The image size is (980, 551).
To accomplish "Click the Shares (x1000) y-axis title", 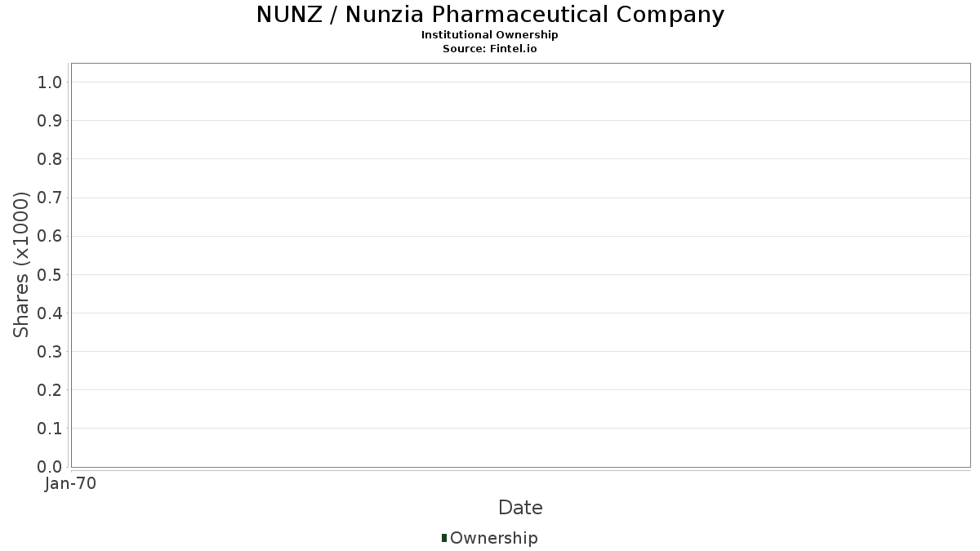I will (22, 264).
